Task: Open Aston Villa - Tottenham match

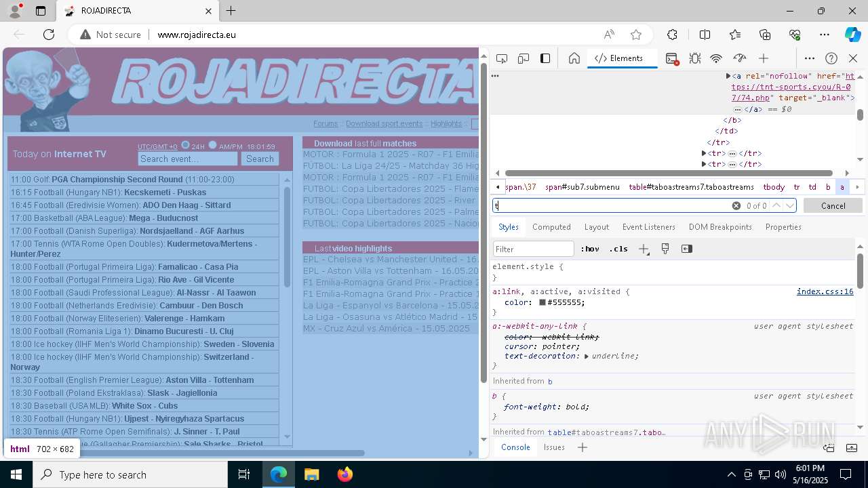Action: 210,380
